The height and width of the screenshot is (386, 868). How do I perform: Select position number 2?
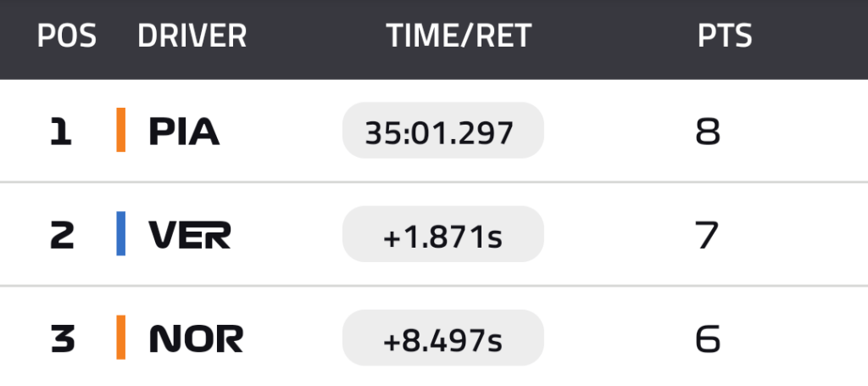[x=62, y=235]
